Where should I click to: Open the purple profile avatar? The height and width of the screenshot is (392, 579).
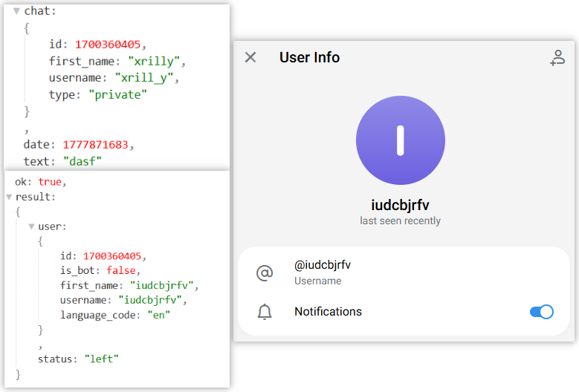click(x=401, y=140)
